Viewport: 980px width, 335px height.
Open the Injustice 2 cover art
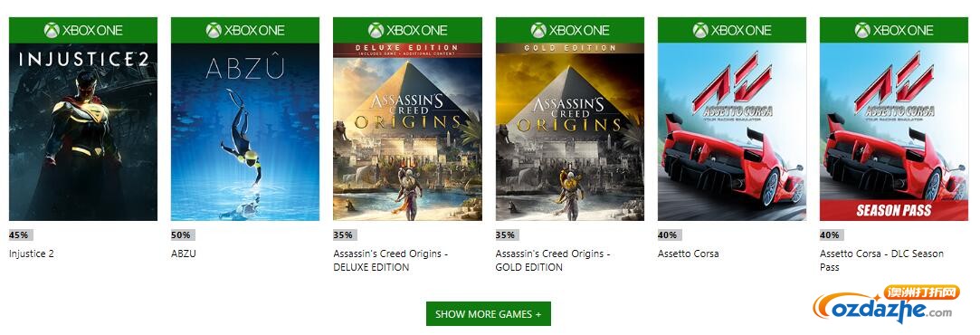83,131
